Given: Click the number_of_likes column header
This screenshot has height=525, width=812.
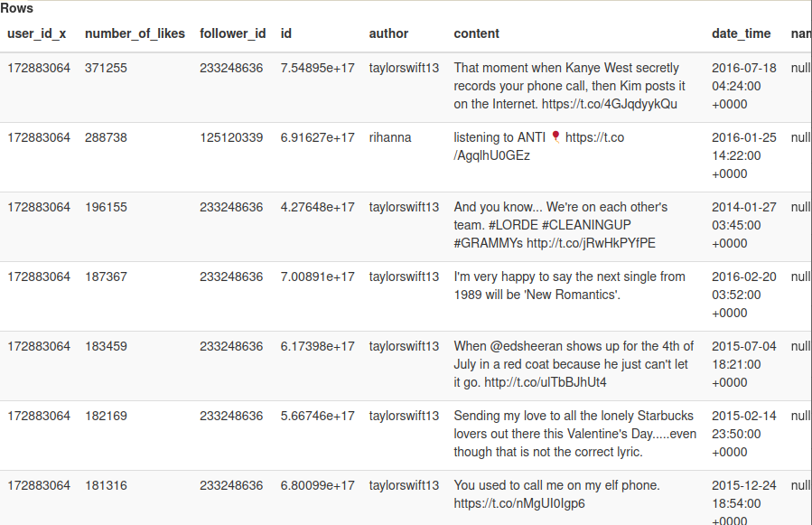Looking at the screenshot, I should coord(135,33).
